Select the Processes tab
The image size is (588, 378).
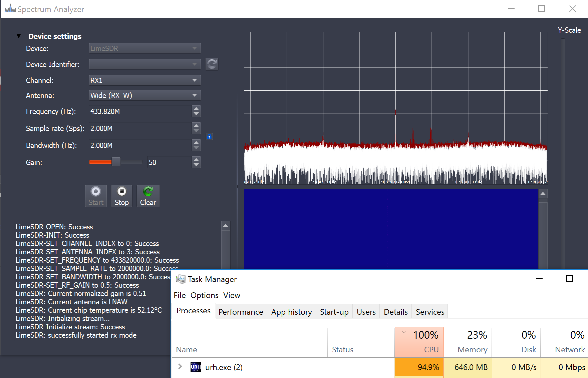pyautogui.click(x=193, y=311)
